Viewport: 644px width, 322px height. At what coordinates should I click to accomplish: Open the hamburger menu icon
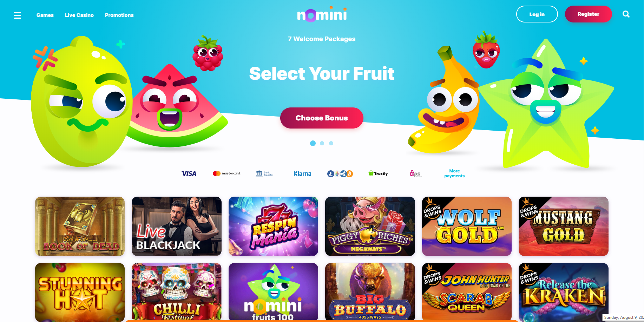[x=18, y=15]
